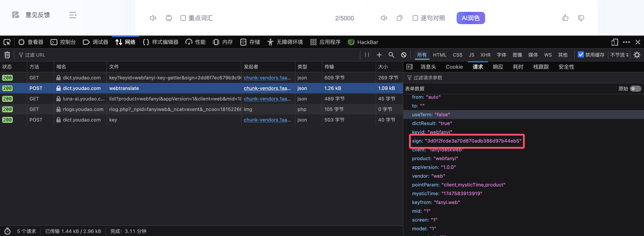Collapse the 意见反馈 sidebar menu
This screenshot has height=236, width=644.
[73, 15]
